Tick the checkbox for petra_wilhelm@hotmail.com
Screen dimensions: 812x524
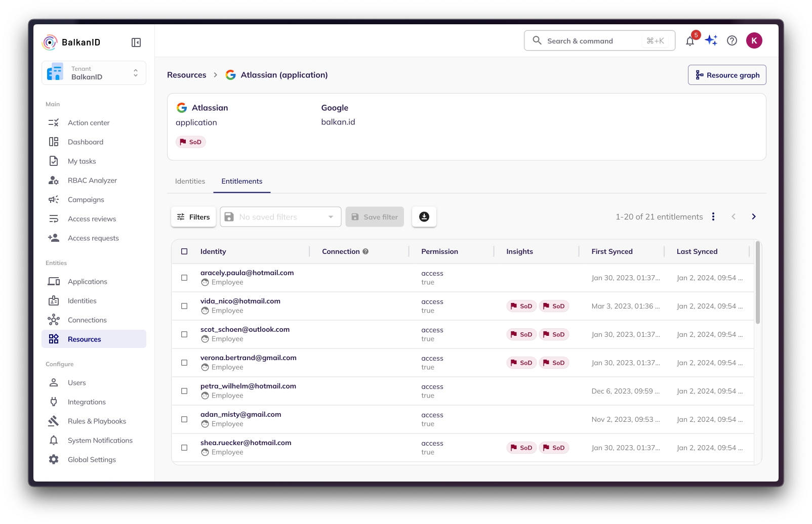coord(184,391)
